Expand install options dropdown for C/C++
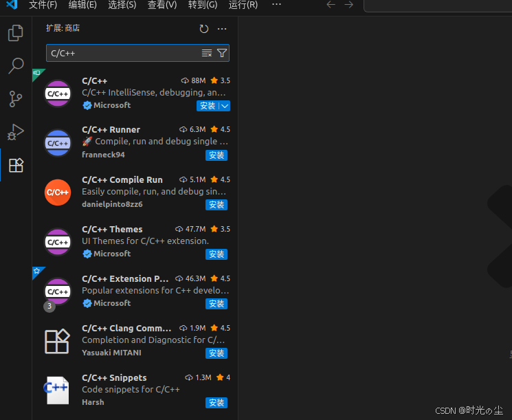Viewport: 512px width, 420px height. point(225,106)
